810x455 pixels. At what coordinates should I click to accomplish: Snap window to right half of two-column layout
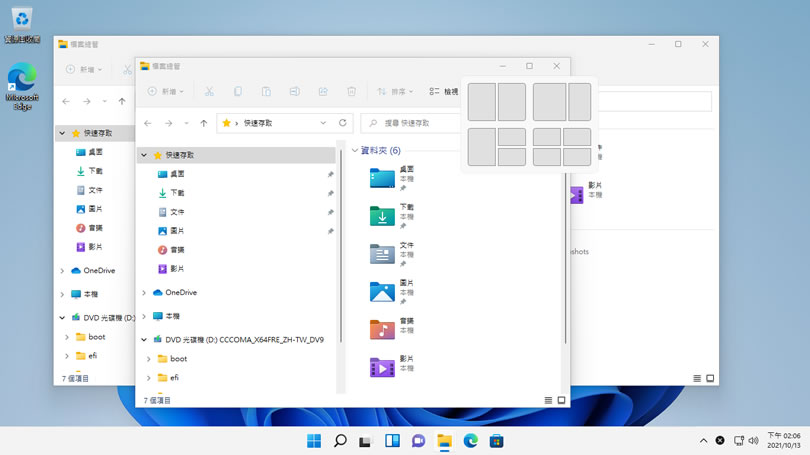tap(511, 102)
